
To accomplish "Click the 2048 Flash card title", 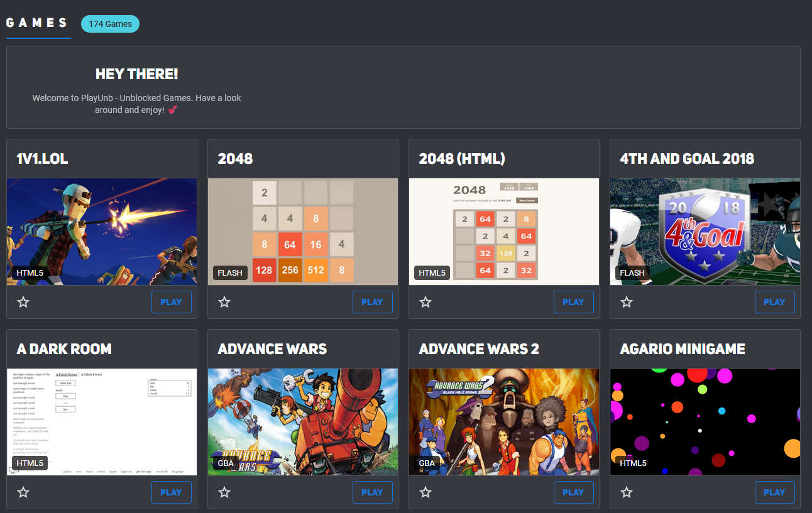I will (235, 159).
